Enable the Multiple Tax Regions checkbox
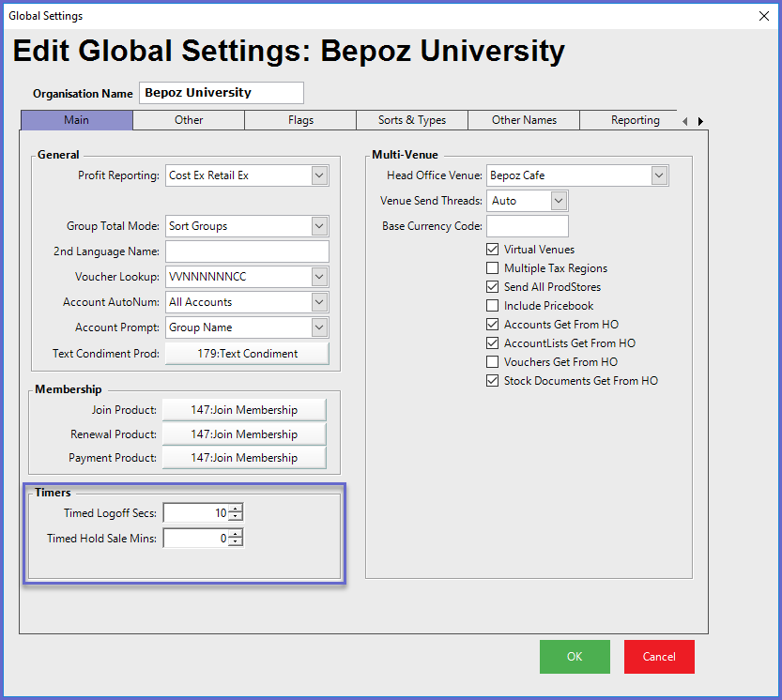The width and height of the screenshot is (782, 700). [x=493, y=268]
